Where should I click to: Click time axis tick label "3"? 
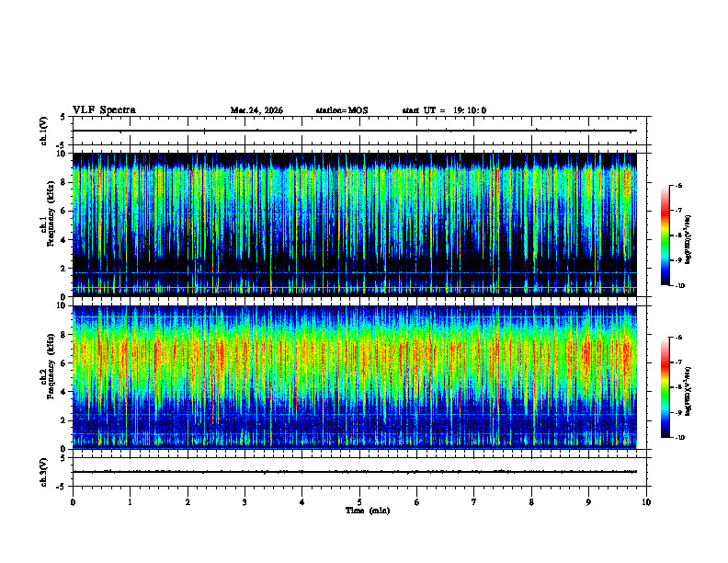(x=245, y=502)
